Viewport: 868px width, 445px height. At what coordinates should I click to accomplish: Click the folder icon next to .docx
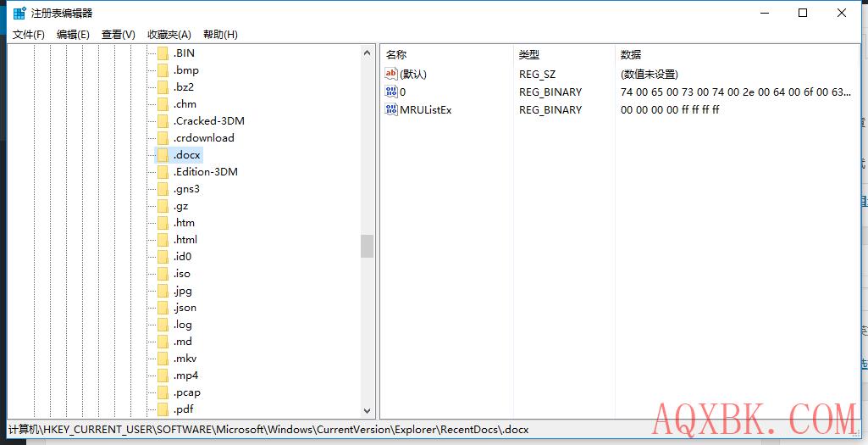click(163, 155)
